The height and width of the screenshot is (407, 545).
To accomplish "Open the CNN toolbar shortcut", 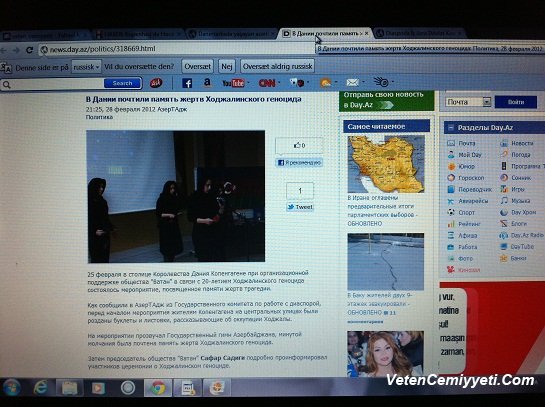I will tap(267, 83).
